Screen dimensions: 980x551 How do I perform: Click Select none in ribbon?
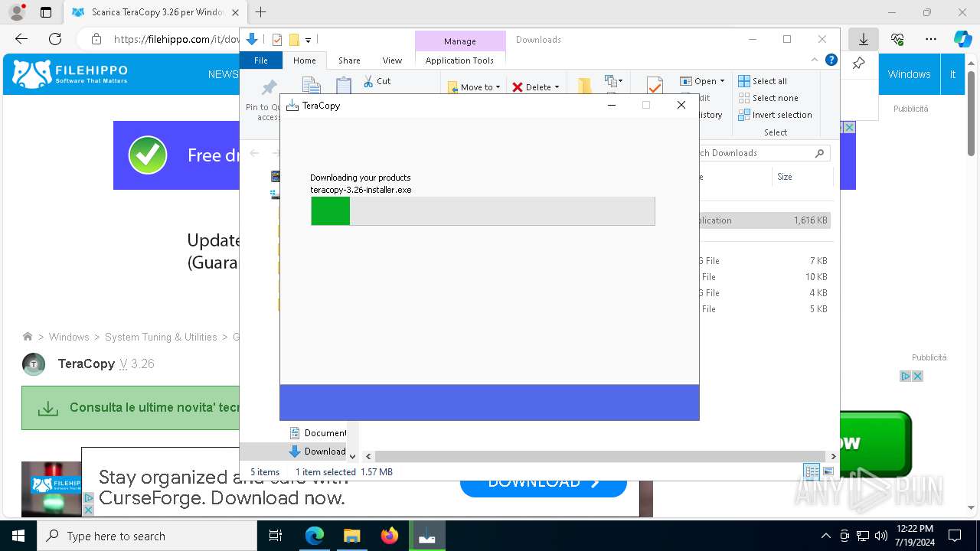point(768,98)
